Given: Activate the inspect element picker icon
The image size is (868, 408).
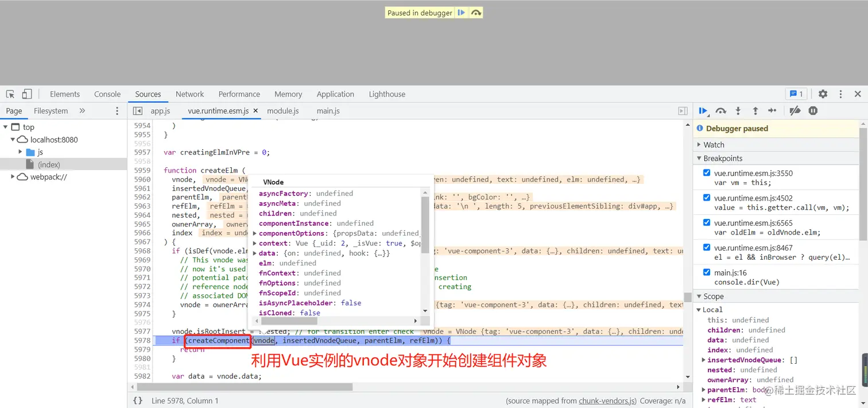Looking at the screenshot, I should [x=10, y=94].
